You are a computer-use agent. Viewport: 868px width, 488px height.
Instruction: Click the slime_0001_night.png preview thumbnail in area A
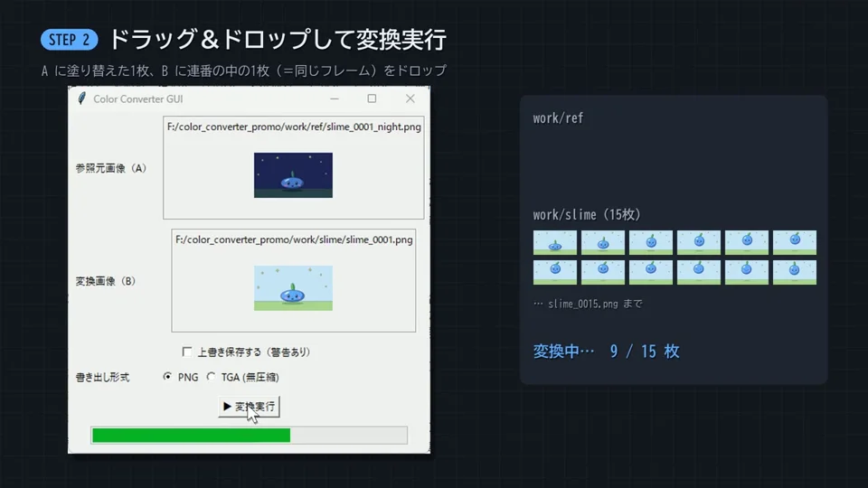pyautogui.click(x=293, y=175)
